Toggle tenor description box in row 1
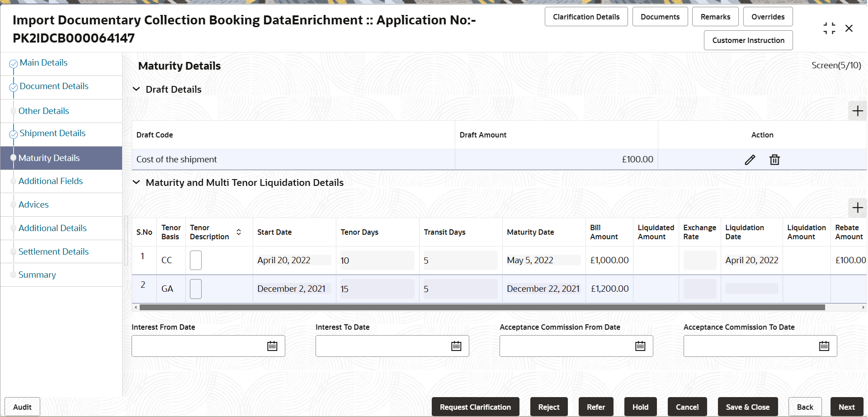 [x=196, y=261]
